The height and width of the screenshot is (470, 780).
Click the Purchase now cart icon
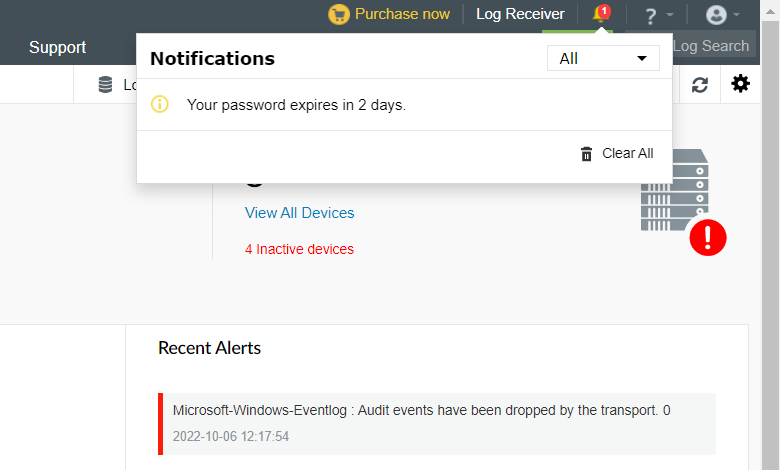[x=339, y=14]
